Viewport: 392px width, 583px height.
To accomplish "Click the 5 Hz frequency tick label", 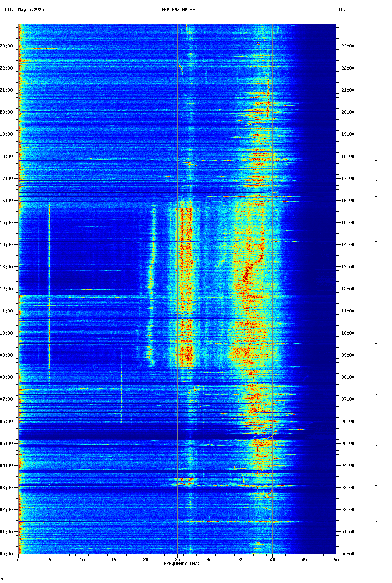I will point(50,560).
